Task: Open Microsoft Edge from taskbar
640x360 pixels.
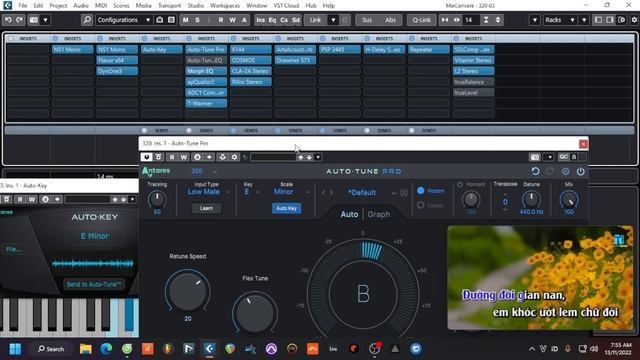Action: click(107, 349)
